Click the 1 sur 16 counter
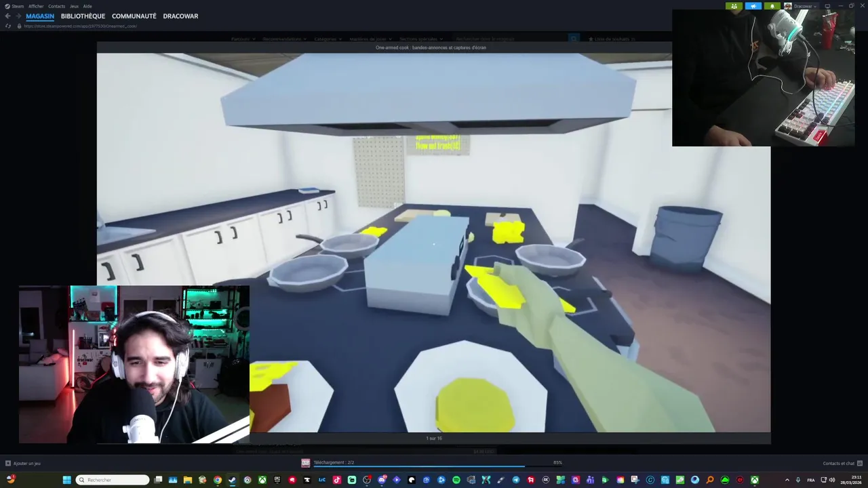The height and width of the screenshot is (488, 868). click(x=434, y=439)
